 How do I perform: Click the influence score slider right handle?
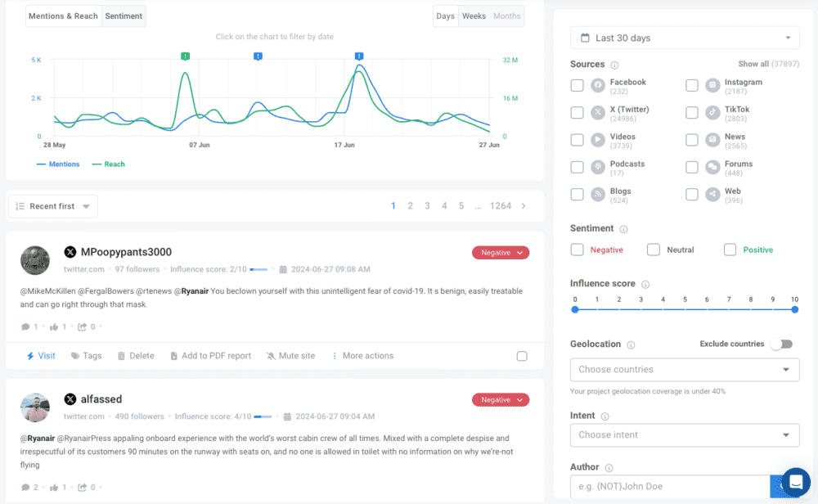click(x=794, y=309)
